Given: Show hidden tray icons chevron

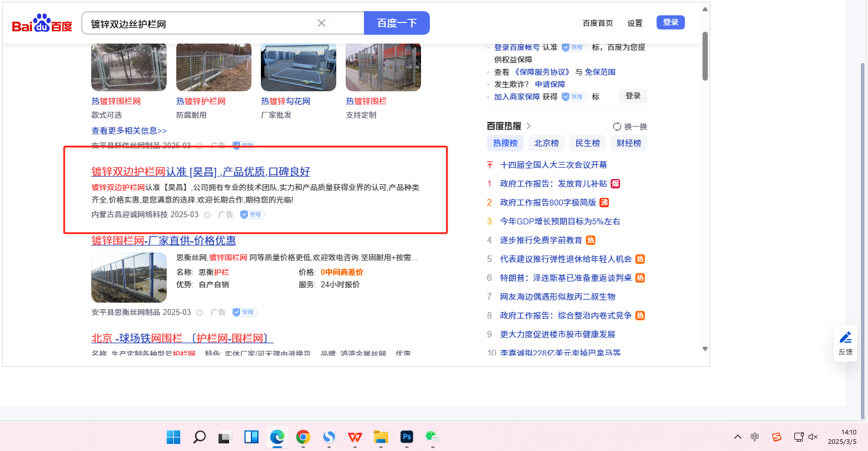Looking at the screenshot, I should point(737,437).
